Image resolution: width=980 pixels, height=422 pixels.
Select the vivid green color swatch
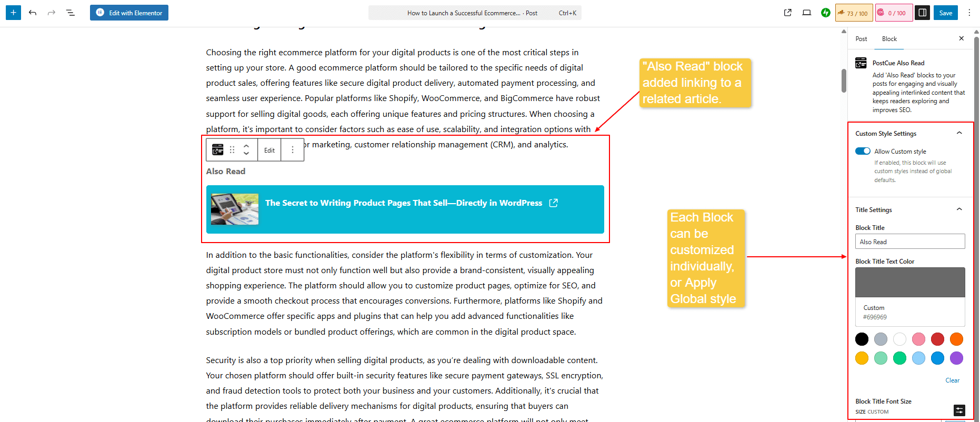900,358
